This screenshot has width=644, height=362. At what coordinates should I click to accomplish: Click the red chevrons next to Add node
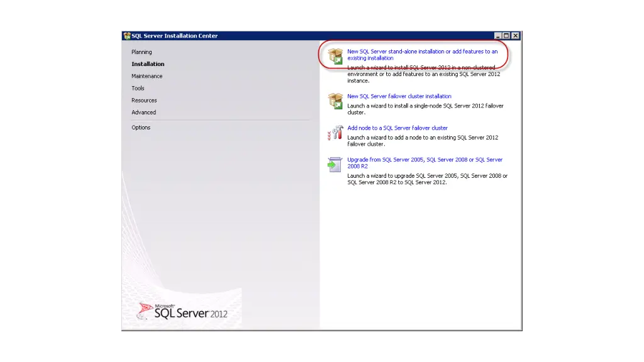click(x=331, y=133)
